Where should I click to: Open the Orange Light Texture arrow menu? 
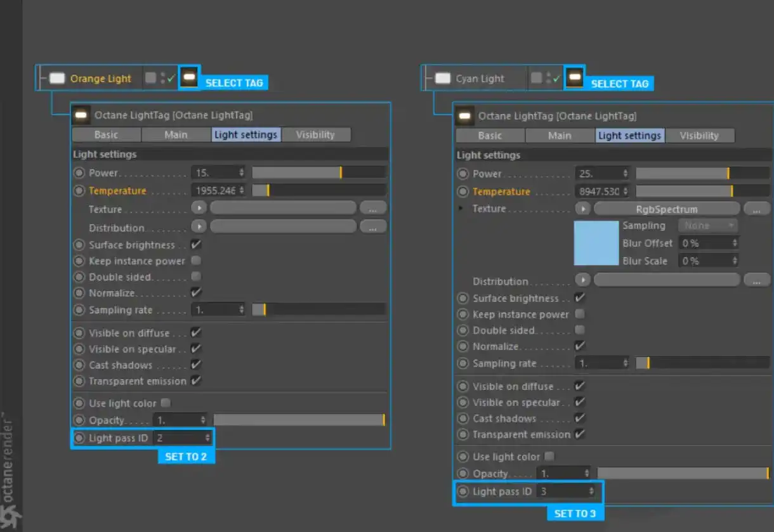pos(199,208)
